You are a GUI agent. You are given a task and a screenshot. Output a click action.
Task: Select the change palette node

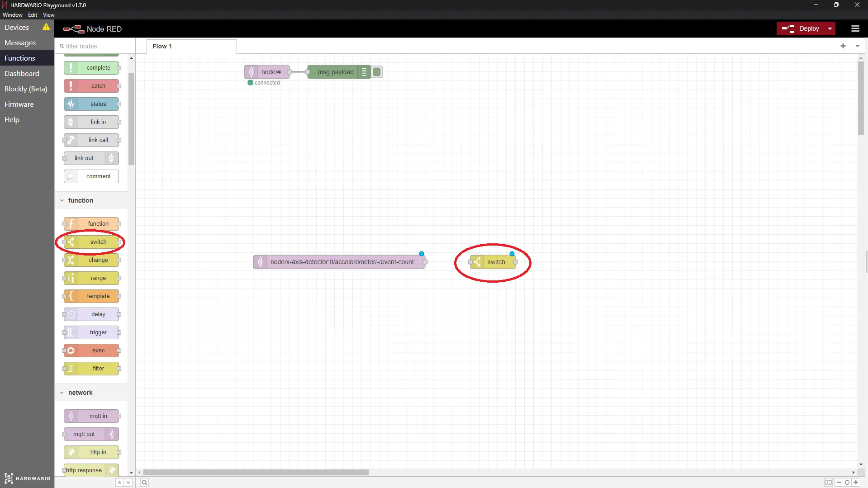(x=91, y=260)
